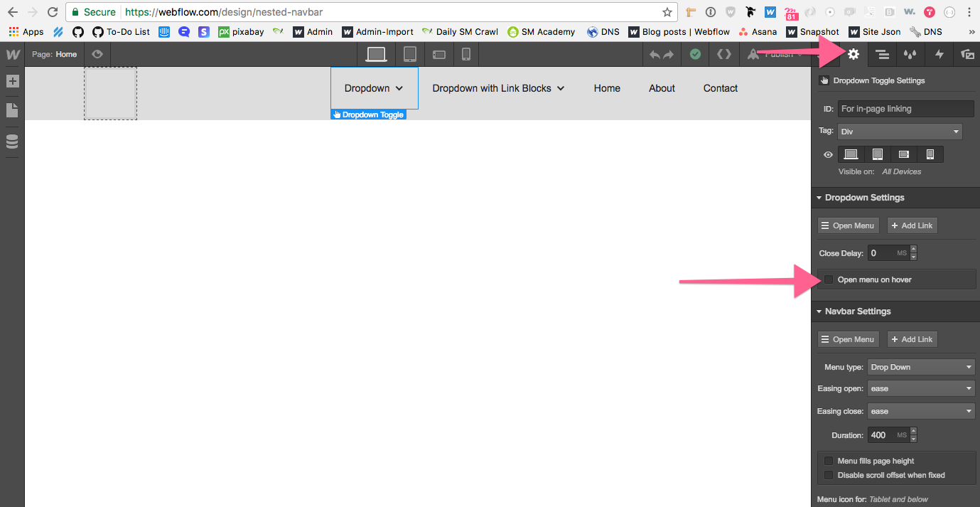
Task: Switch to tablet preview breakpoint
Action: 409,54
